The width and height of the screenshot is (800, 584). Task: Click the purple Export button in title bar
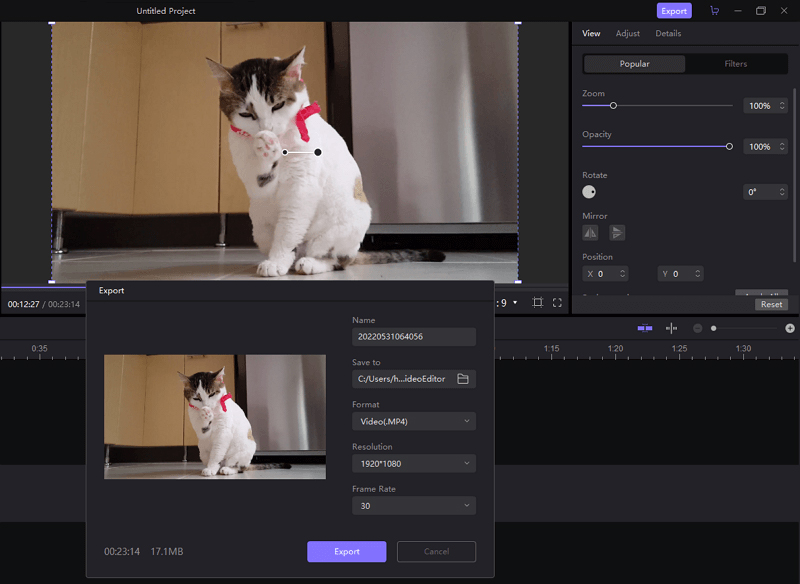coord(673,11)
